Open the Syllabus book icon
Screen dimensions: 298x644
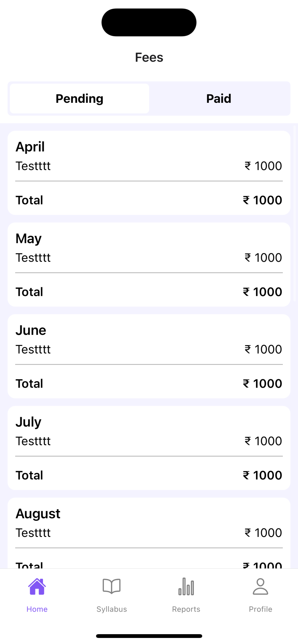tap(112, 586)
